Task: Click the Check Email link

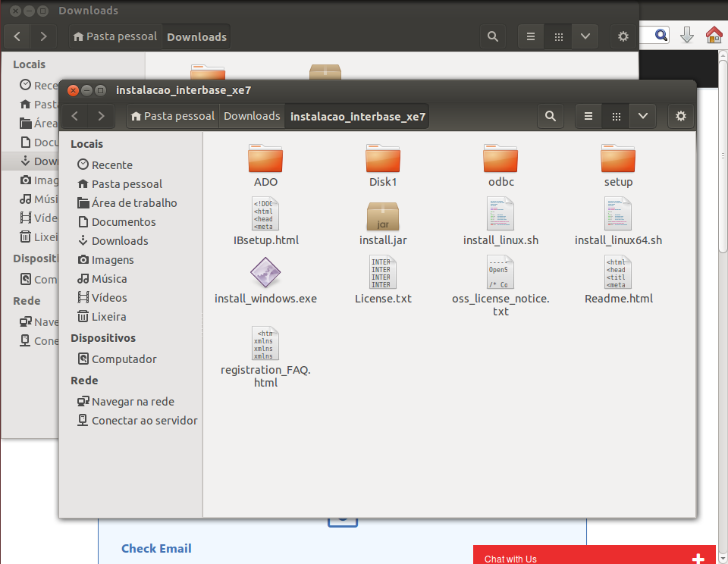Action: [x=156, y=548]
